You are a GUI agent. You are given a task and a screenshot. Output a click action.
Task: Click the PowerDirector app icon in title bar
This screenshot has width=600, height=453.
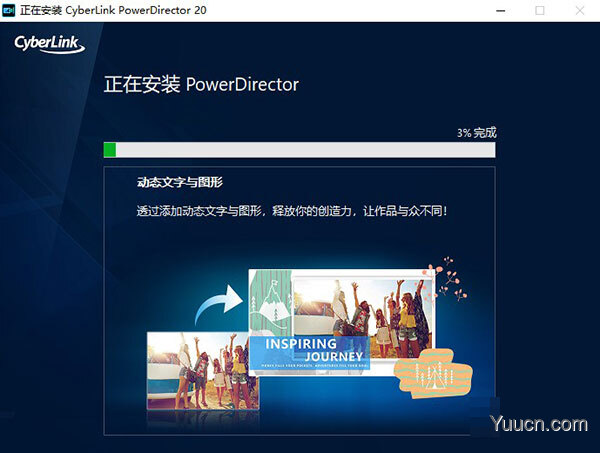coord(8,10)
